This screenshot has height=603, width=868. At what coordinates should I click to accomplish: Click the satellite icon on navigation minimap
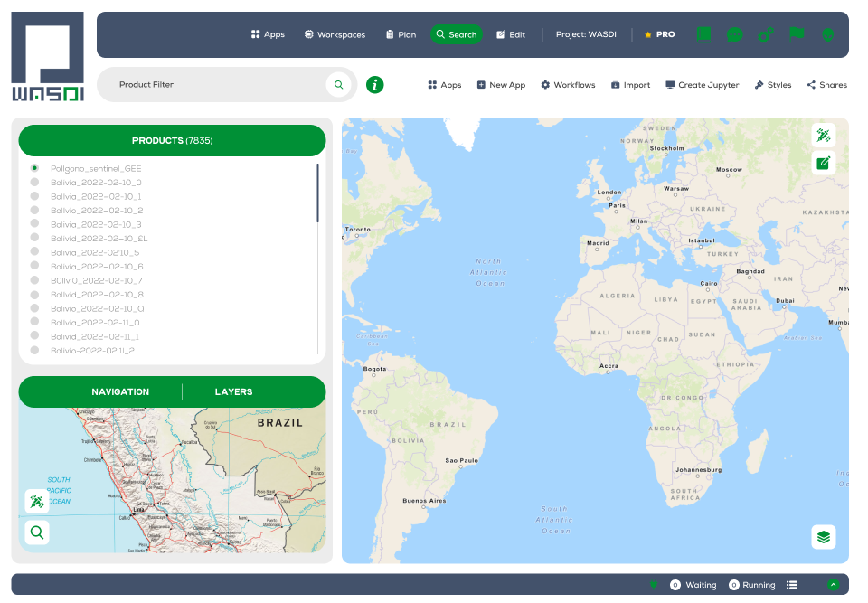[x=37, y=501]
